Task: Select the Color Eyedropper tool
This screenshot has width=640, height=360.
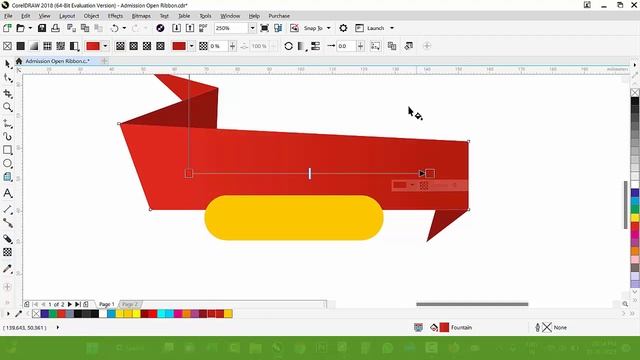Action: 8,268
